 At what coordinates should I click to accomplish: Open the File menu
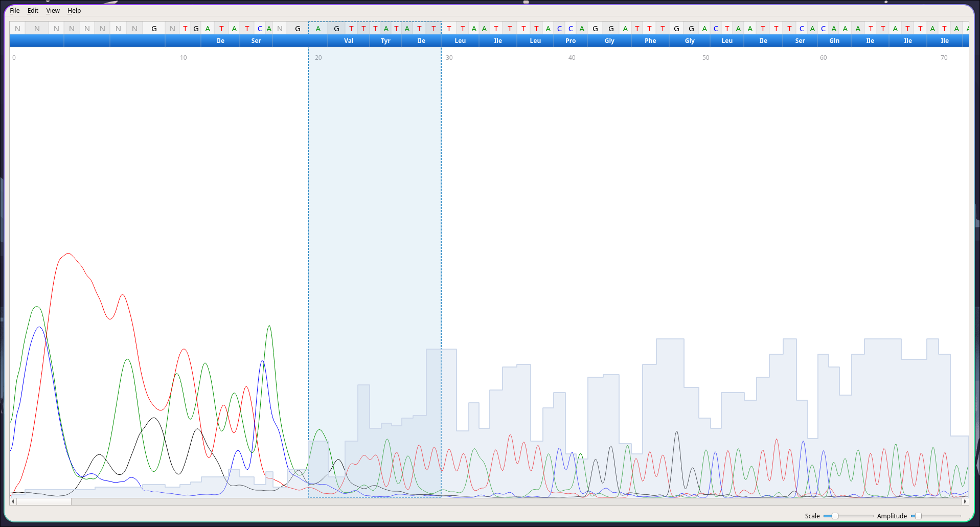coord(15,11)
